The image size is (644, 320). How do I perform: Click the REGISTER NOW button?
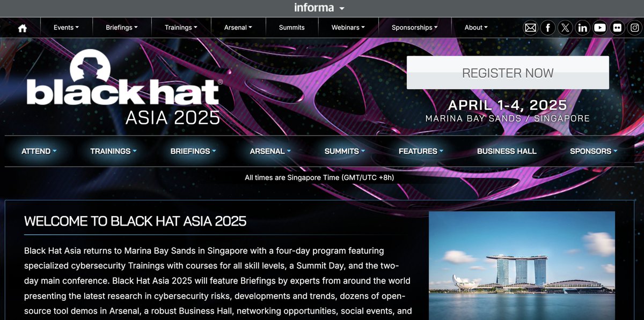[508, 72]
